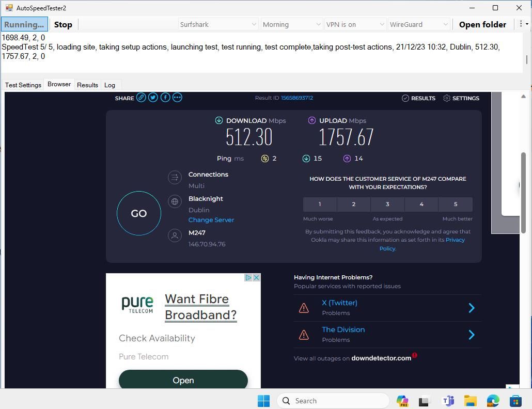Open more share options icon

tap(177, 98)
